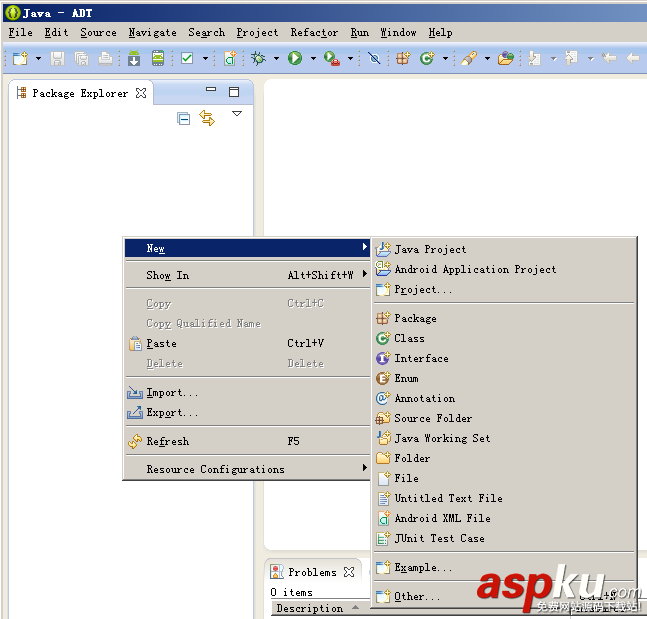Open the Debug dropdown arrow

pos(276,59)
